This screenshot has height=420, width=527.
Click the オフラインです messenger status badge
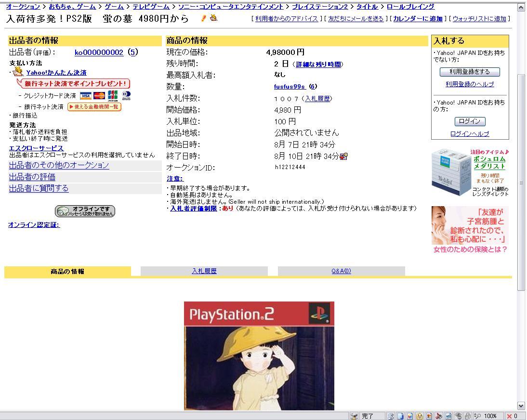point(85,211)
